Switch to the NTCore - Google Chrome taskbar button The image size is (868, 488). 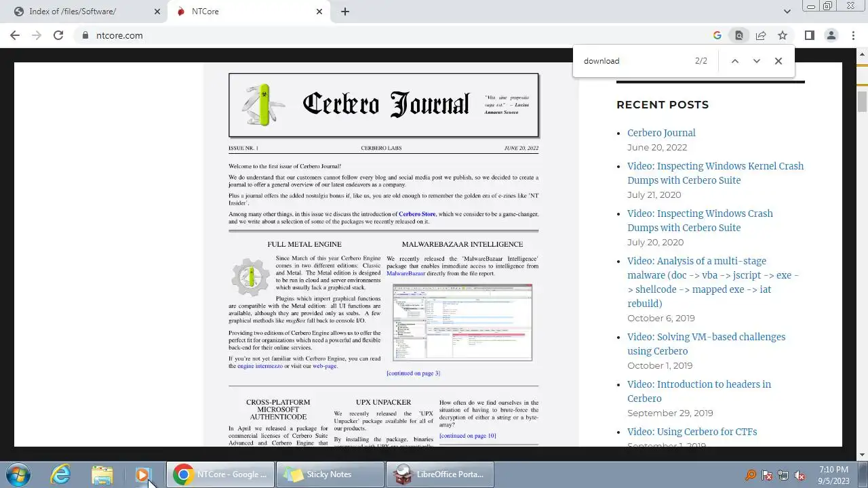(x=220, y=474)
